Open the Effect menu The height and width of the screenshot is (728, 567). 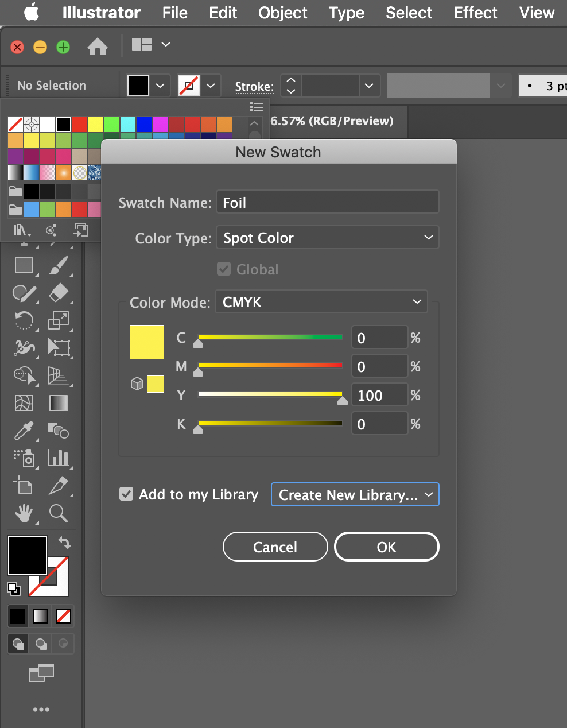coord(475,13)
